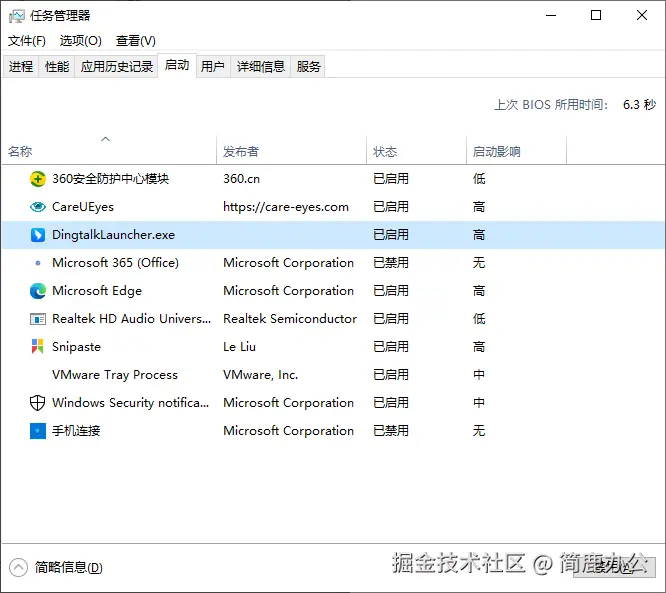Select DingtalkLauncher.exe entry name
The height and width of the screenshot is (593, 666).
tap(113, 235)
